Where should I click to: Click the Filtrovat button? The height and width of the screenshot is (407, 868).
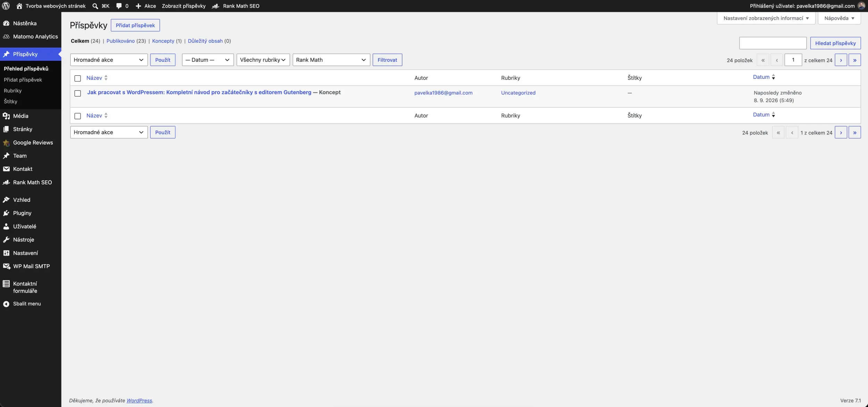point(387,60)
